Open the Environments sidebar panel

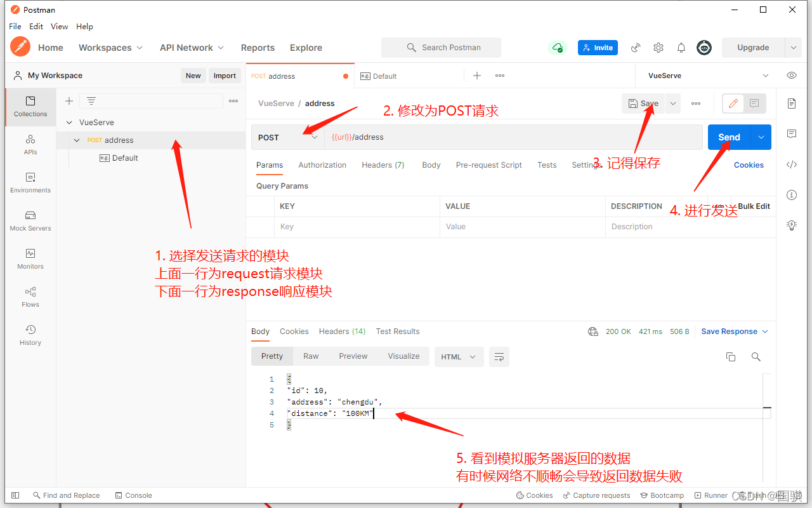tap(30, 183)
